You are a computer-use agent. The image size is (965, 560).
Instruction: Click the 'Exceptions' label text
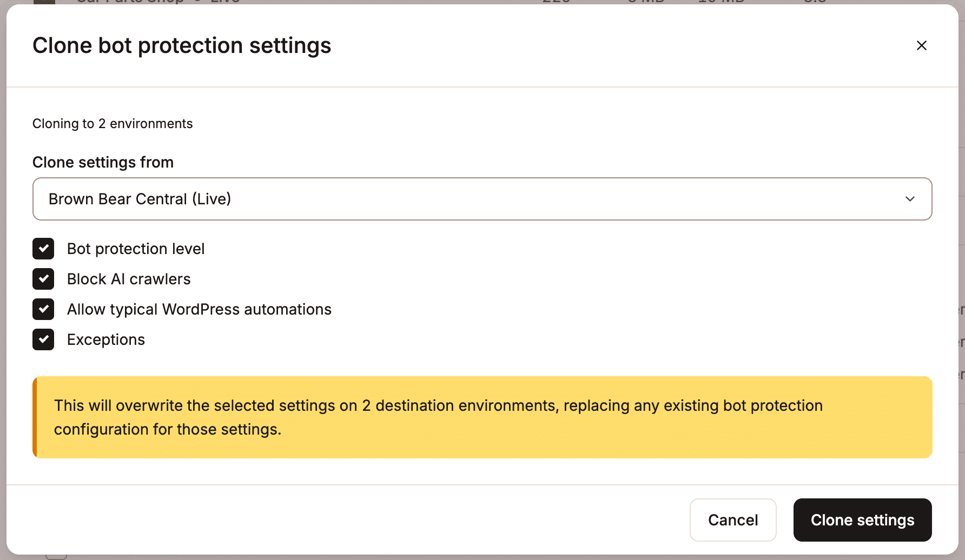106,339
